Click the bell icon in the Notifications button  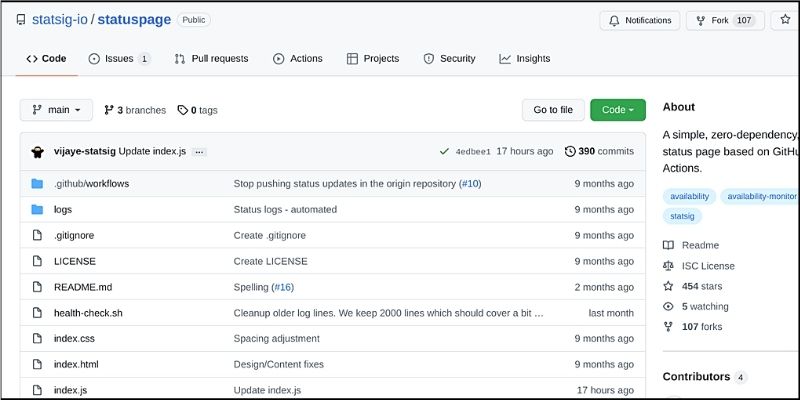614,20
